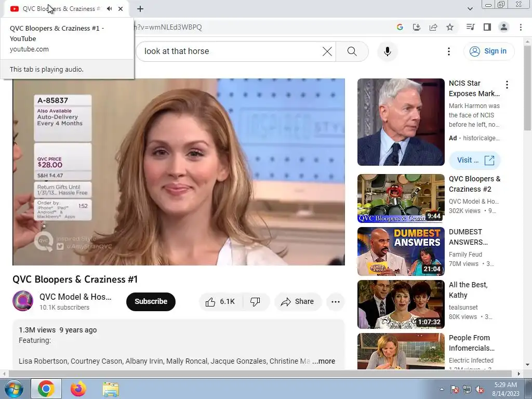The image size is (532, 399).
Task: Open File Explorer from the taskbar
Action: click(111, 389)
